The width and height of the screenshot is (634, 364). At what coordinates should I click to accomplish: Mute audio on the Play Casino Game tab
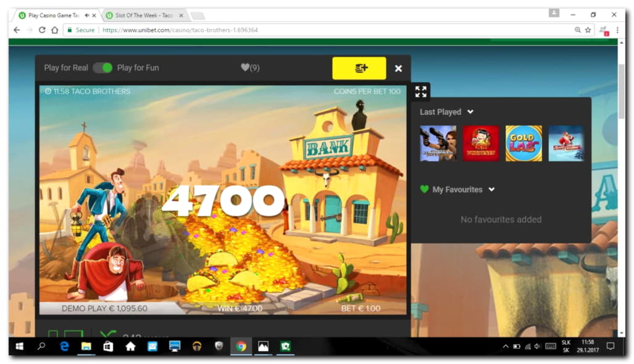[87, 15]
